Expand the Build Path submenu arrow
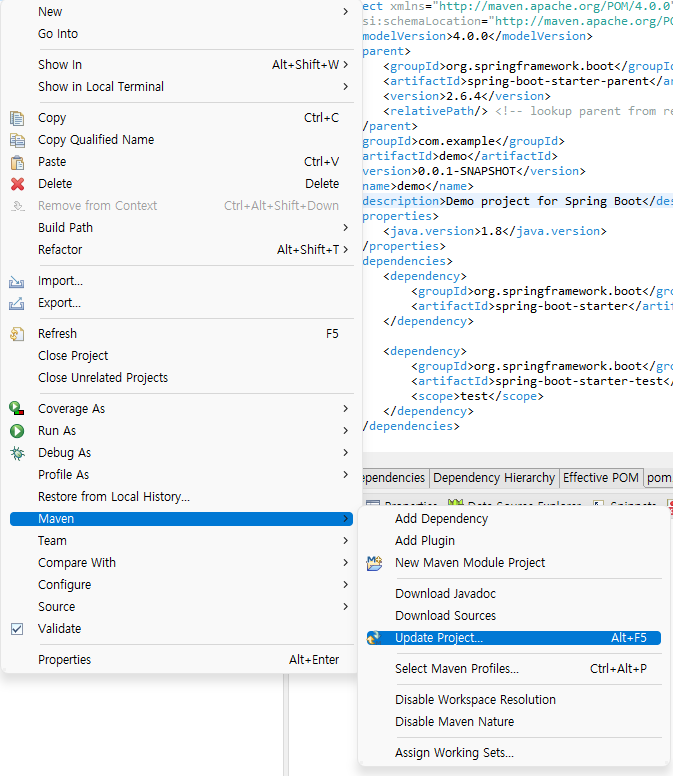The width and height of the screenshot is (673, 776). tap(345, 228)
